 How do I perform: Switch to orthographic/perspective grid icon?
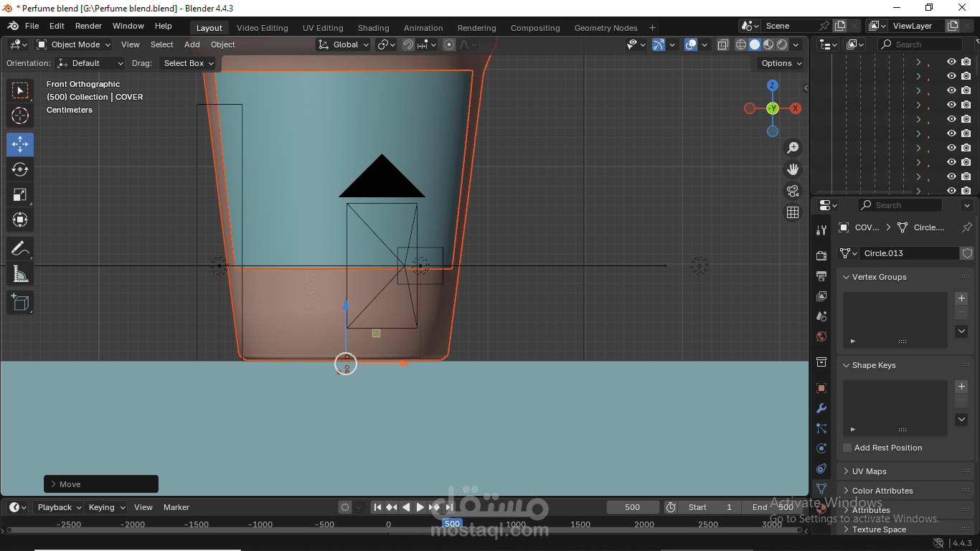tap(793, 212)
